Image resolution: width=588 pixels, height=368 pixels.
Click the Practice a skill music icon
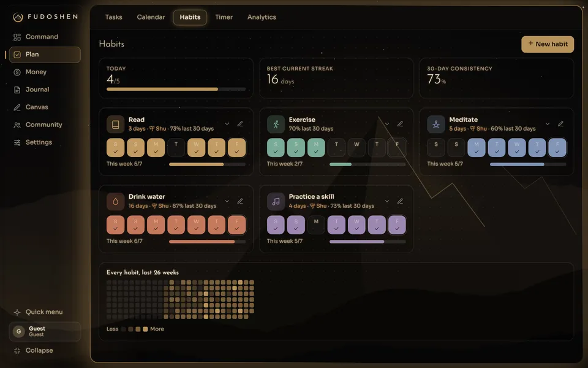point(276,202)
